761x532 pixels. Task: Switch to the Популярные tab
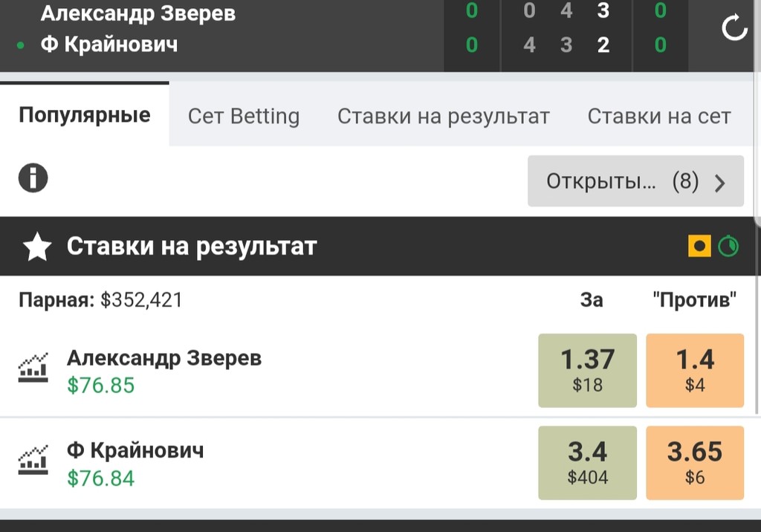point(85,115)
